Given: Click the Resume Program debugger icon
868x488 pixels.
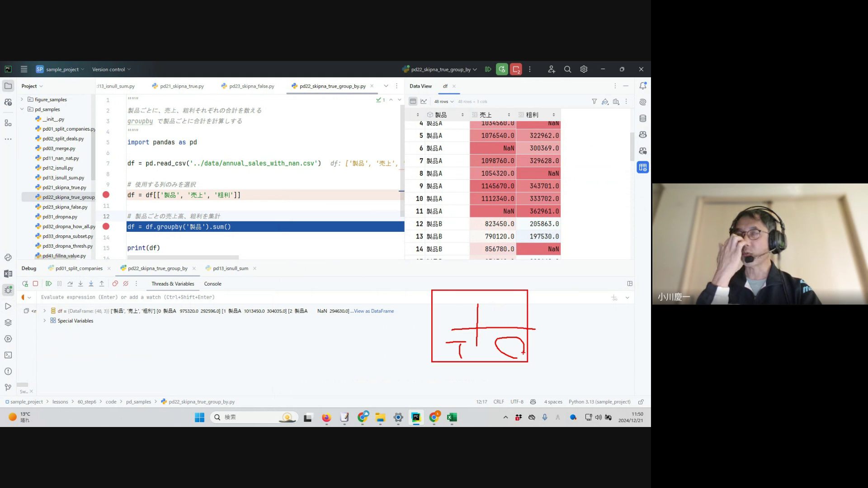Looking at the screenshot, I should click(x=49, y=284).
